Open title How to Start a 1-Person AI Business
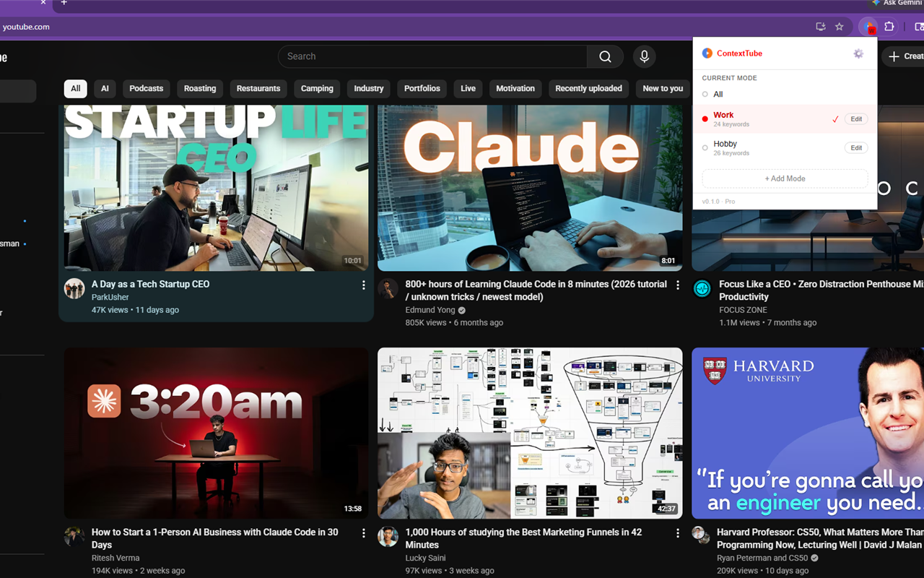The image size is (924, 578). [214, 538]
